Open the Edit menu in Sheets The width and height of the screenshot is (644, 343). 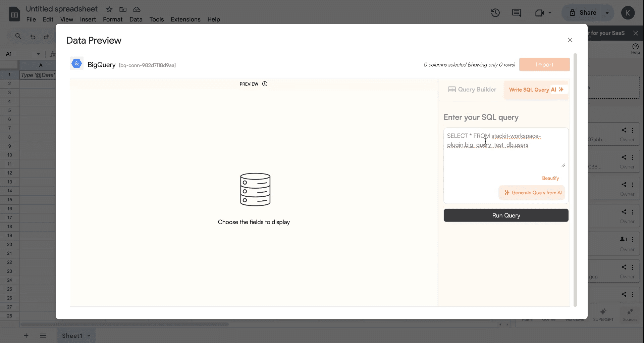tap(48, 19)
